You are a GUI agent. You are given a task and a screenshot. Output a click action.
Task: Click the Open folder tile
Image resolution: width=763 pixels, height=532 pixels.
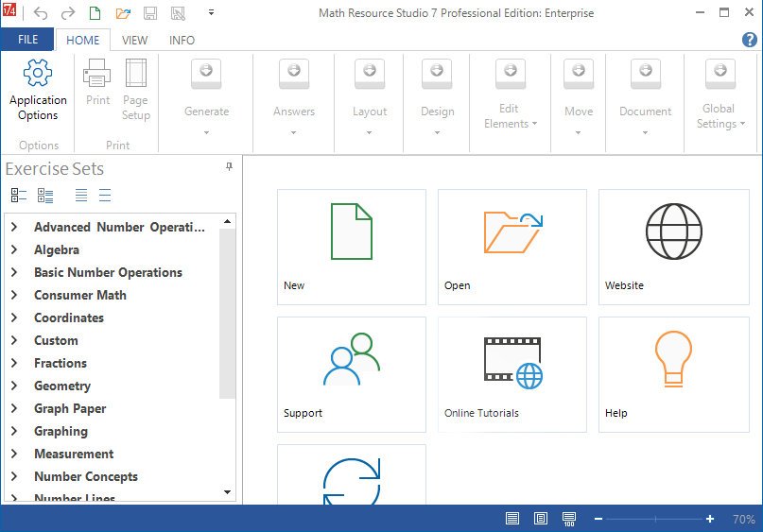512,247
